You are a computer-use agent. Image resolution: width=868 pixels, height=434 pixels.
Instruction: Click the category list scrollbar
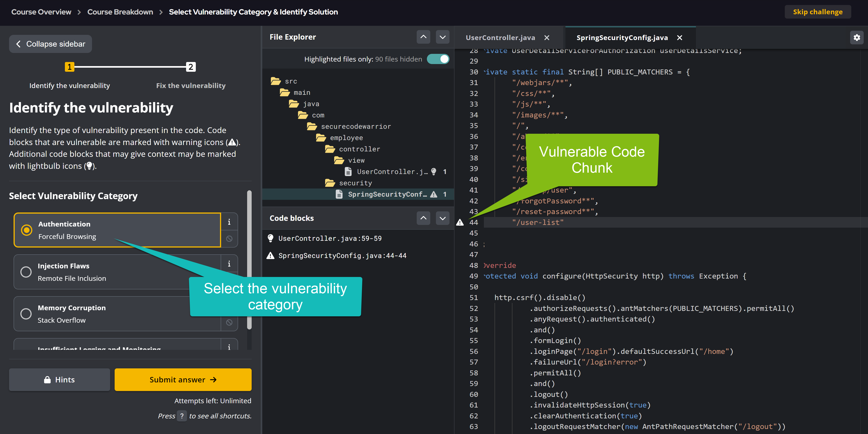tap(249, 260)
